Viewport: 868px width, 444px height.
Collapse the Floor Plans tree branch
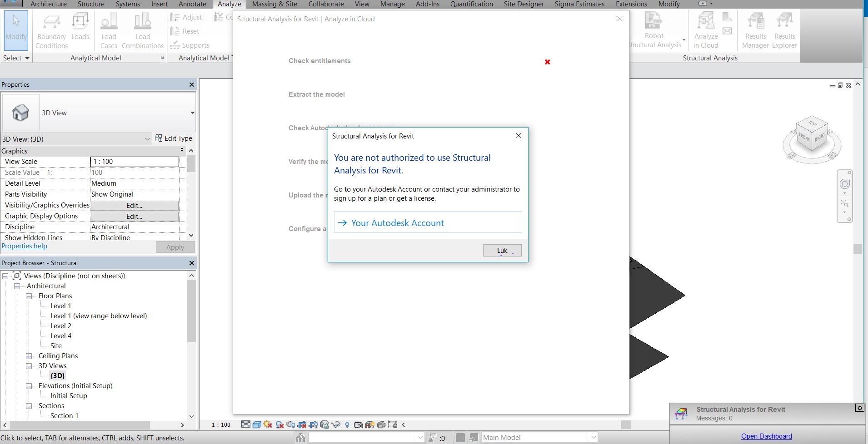tap(29, 296)
